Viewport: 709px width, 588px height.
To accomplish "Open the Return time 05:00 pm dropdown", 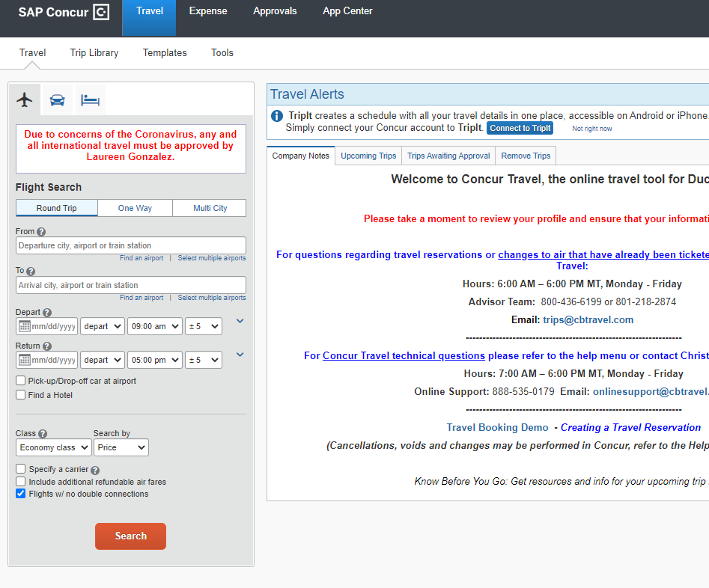I will [155, 361].
